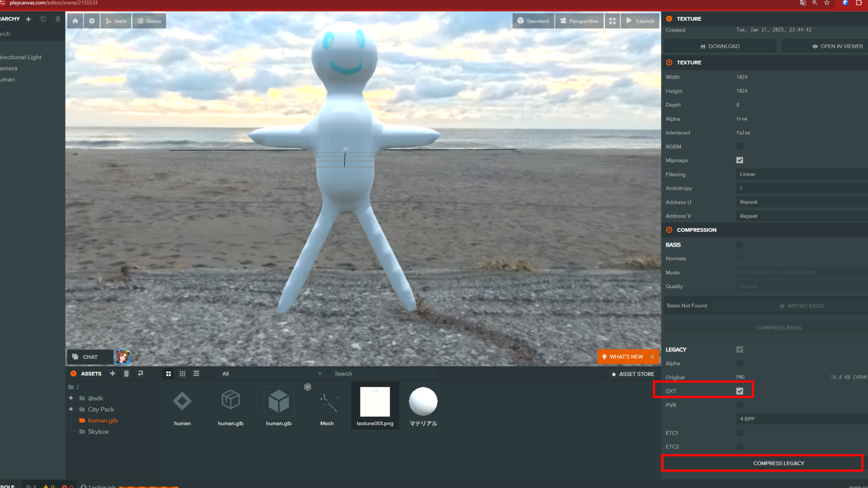This screenshot has height=488, width=868.
Task: Click the source asset badge icon on human.glb
Action: pos(307,387)
